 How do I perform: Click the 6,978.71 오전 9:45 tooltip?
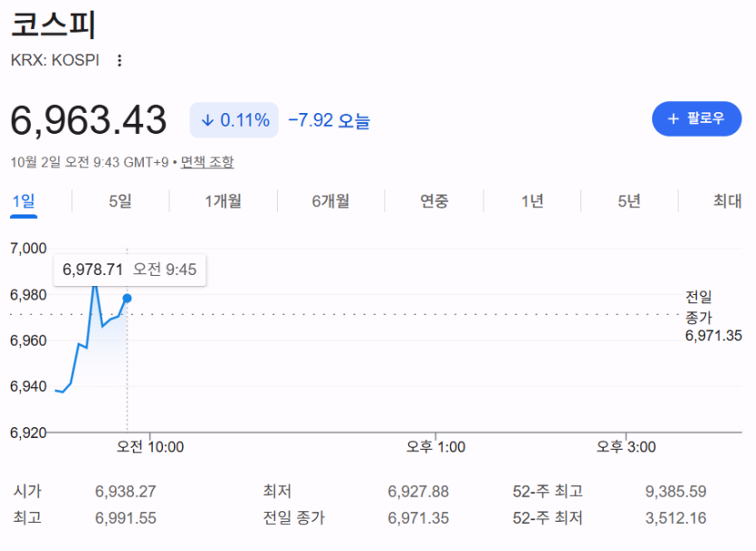click(129, 270)
